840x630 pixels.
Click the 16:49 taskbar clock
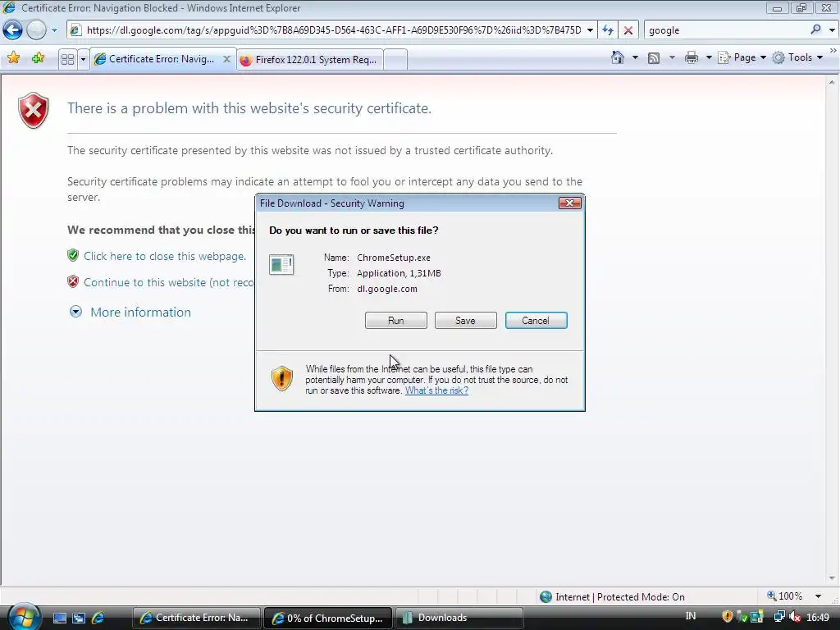point(818,618)
